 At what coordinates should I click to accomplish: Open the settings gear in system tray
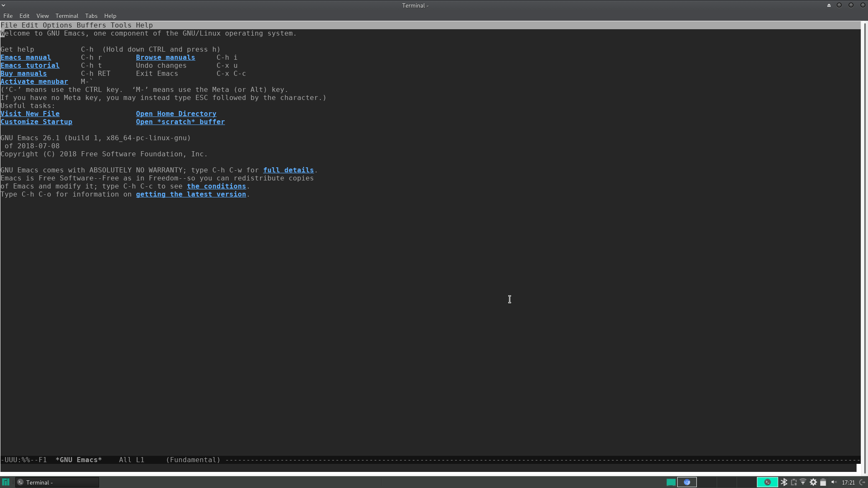(813, 482)
